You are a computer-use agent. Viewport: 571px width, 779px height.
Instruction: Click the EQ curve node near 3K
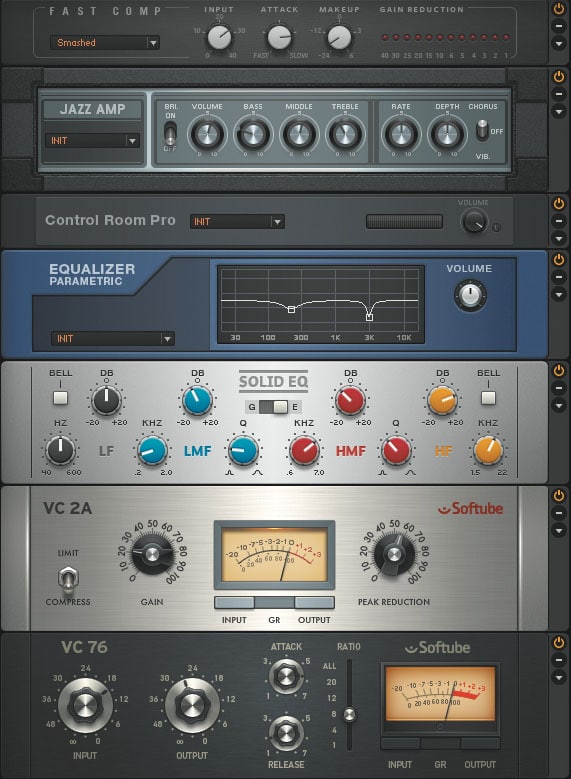369,317
